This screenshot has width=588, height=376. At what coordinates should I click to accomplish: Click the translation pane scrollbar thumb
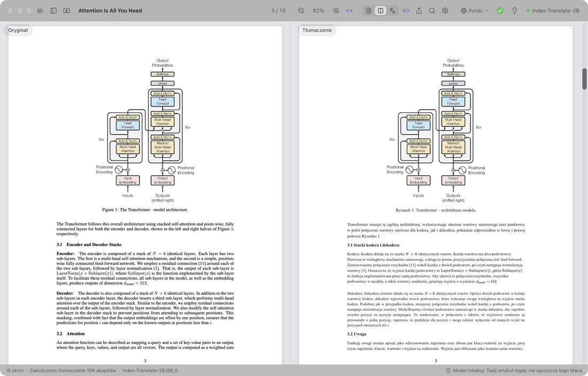tap(584, 79)
